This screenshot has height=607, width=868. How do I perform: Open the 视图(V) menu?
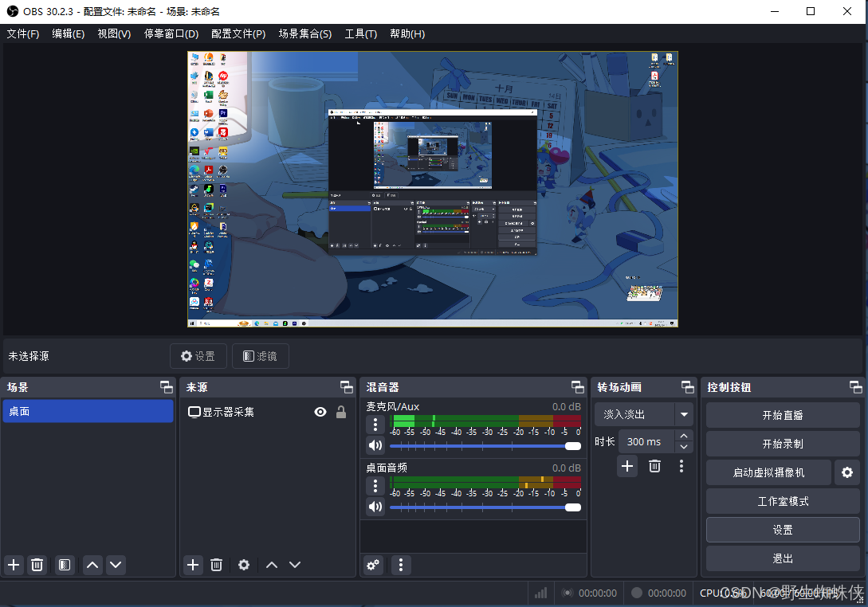point(114,33)
